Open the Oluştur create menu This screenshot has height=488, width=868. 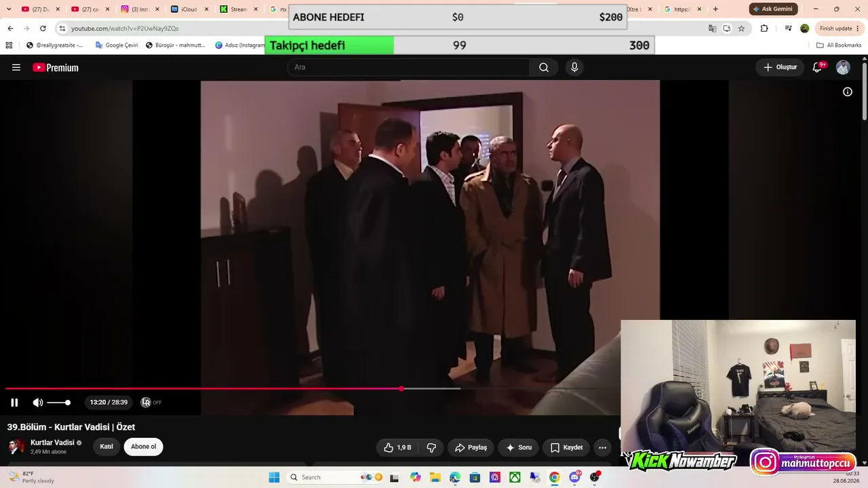pyautogui.click(x=780, y=67)
